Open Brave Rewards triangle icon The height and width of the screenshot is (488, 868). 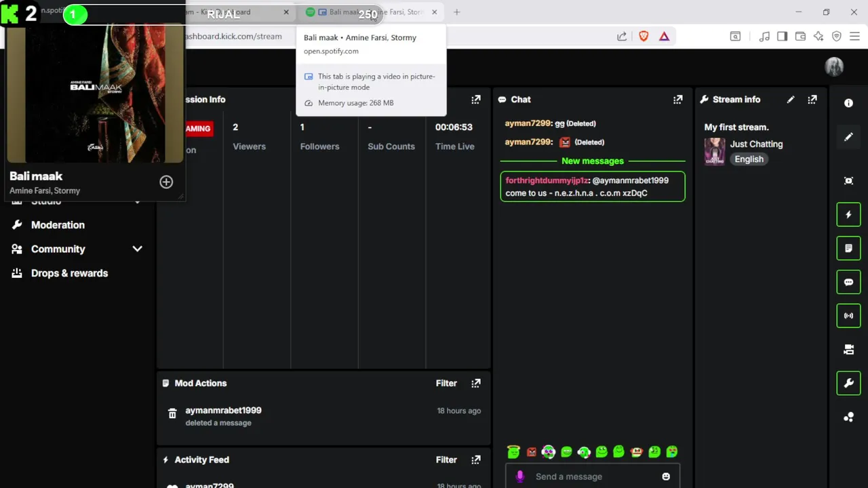pyautogui.click(x=665, y=36)
